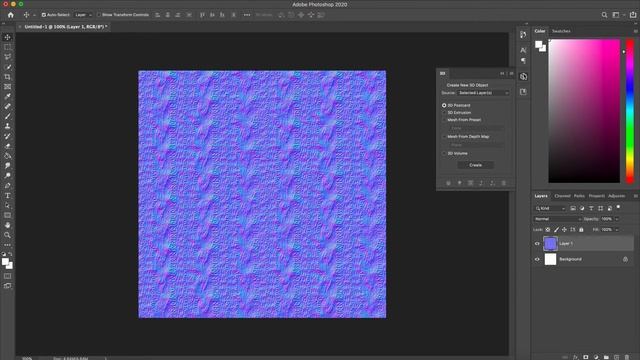Screen dimensions: 640x360
Task: Filter layers by adjustment layers icon
Action: (x=582, y=208)
